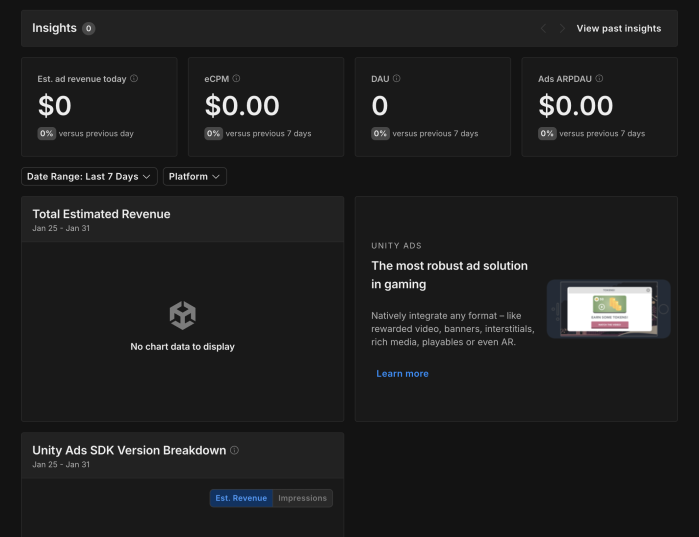Click the Total Estimated Revenue heading
Image resolution: width=699 pixels, height=537 pixels.
point(101,214)
